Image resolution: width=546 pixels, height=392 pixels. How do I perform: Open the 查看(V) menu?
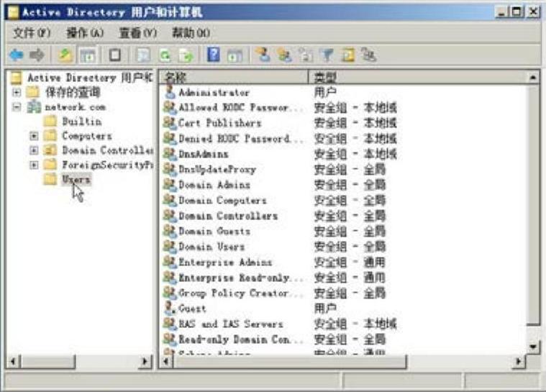click(138, 33)
